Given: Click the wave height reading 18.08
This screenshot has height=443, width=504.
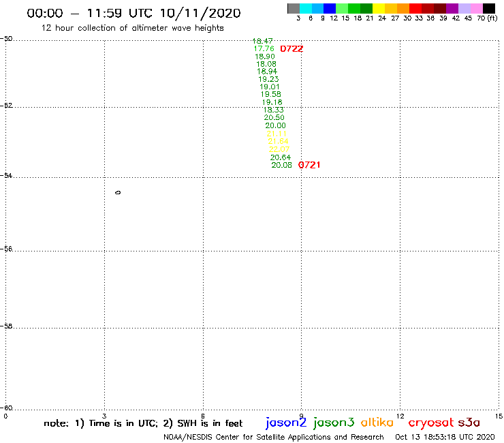Looking at the screenshot, I should [266, 64].
